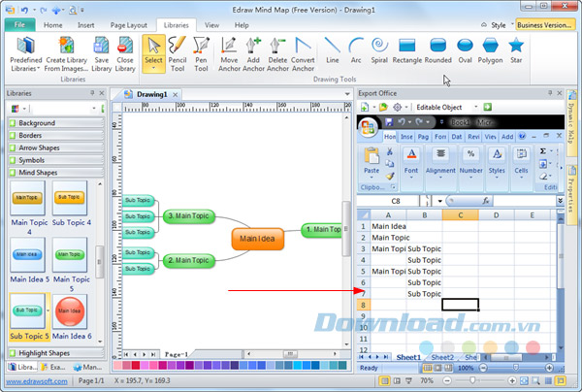This screenshot has height=392, width=582.
Task: Open Font group in Excel ribbon
Action: click(411, 163)
